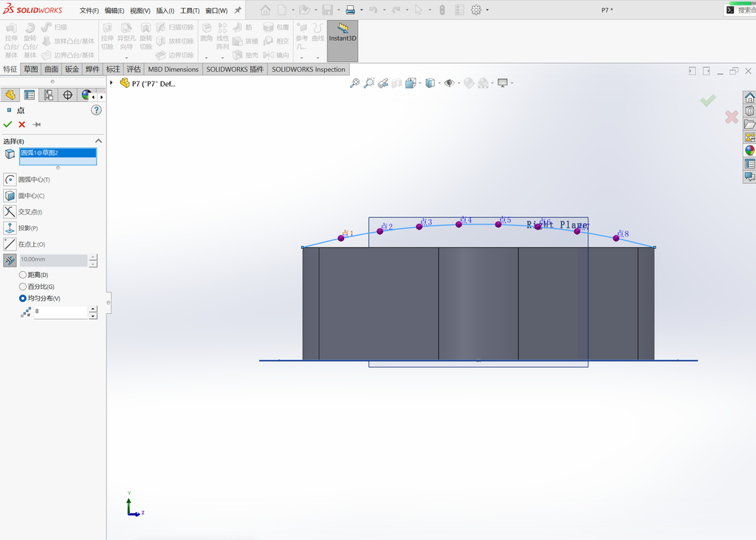The image size is (756, 540).
Task: Switch to the 曲面 Surface tab
Action: click(x=52, y=69)
